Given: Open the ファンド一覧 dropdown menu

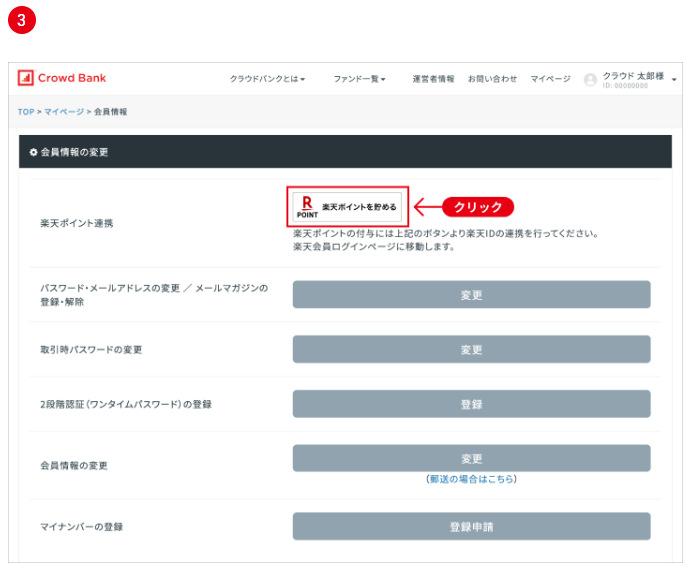Looking at the screenshot, I should (359, 79).
